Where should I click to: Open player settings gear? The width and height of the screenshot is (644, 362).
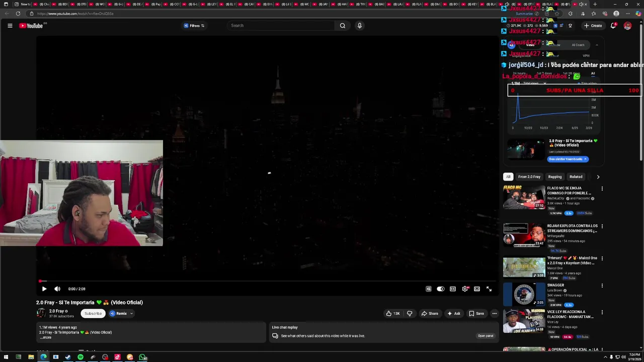(x=465, y=289)
